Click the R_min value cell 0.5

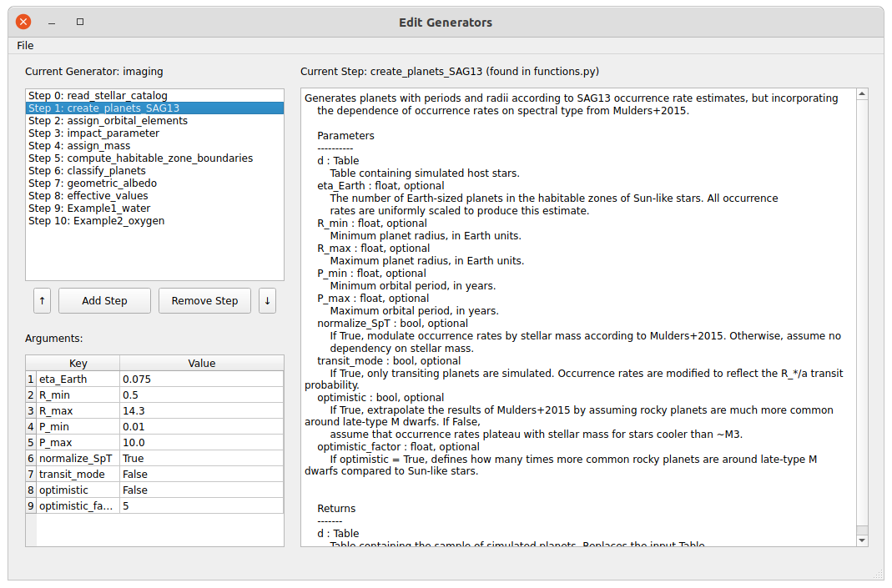coord(201,395)
